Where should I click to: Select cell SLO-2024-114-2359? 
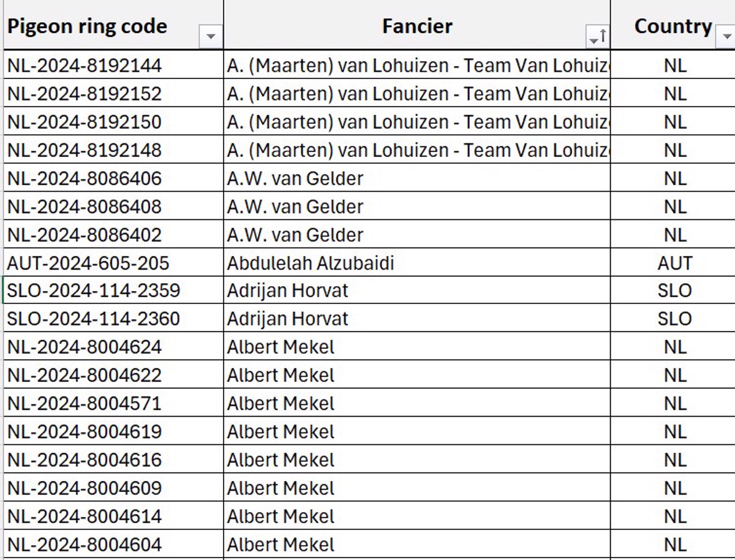pyautogui.click(x=113, y=290)
